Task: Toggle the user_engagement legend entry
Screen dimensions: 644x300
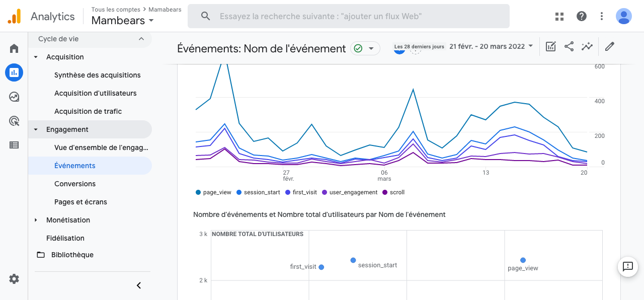Action: tap(349, 192)
